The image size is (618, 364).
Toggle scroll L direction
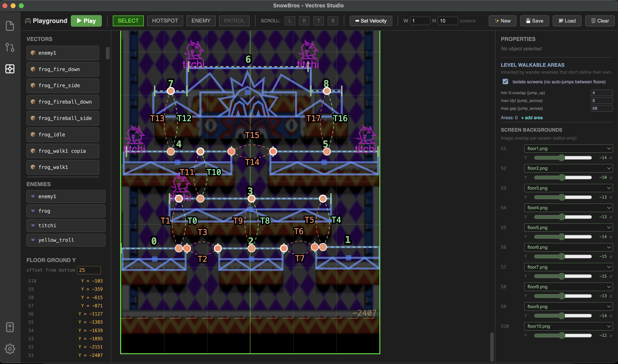tap(290, 21)
